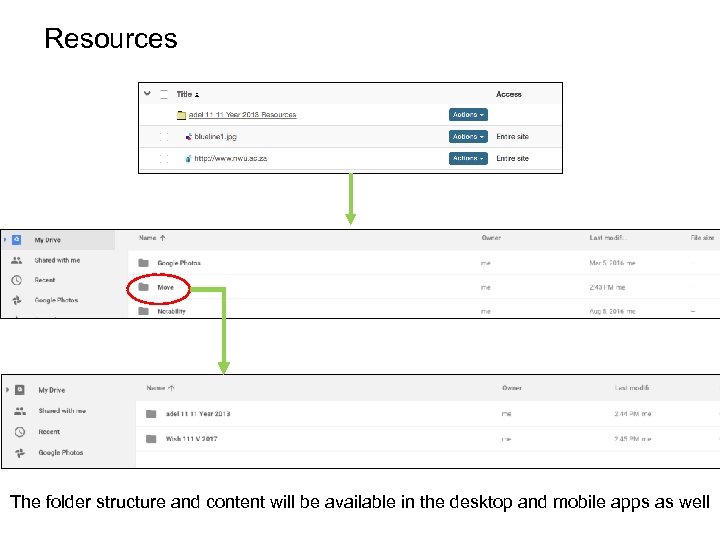Expand My Drive arrow in bottom panel
Viewport: 720px width, 540px height.
(7, 390)
